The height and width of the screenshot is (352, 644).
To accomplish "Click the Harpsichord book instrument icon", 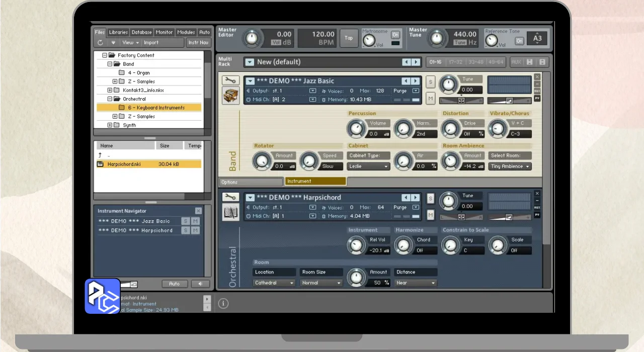I will pyautogui.click(x=230, y=212).
